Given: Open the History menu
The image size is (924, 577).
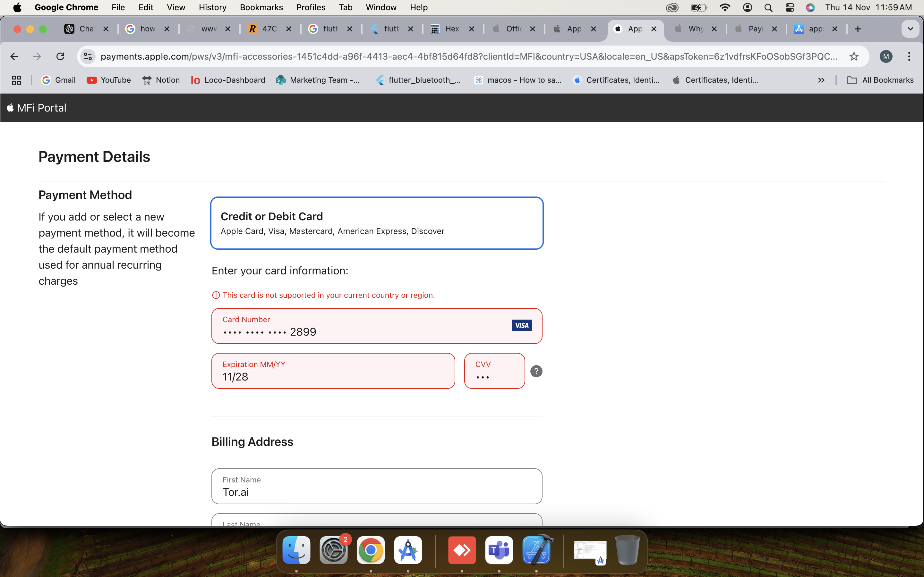Looking at the screenshot, I should pos(212,7).
